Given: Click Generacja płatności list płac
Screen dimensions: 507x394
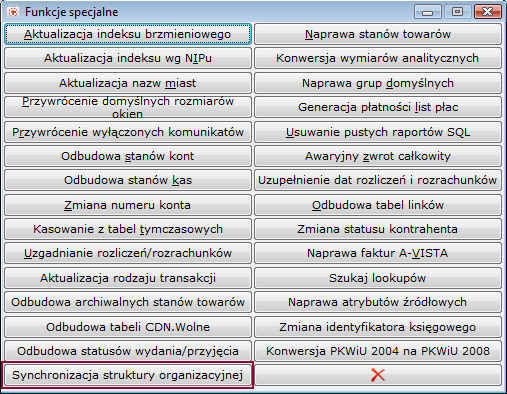Looking at the screenshot, I should [x=378, y=107].
